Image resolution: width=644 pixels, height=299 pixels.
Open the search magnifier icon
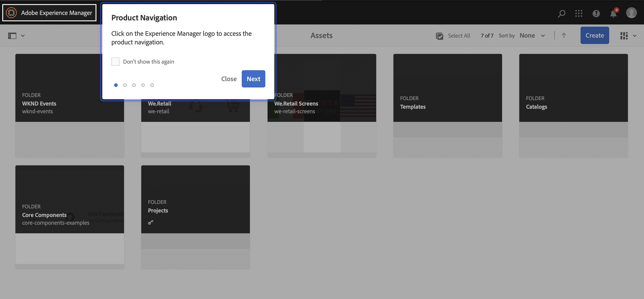pyautogui.click(x=561, y=13)
